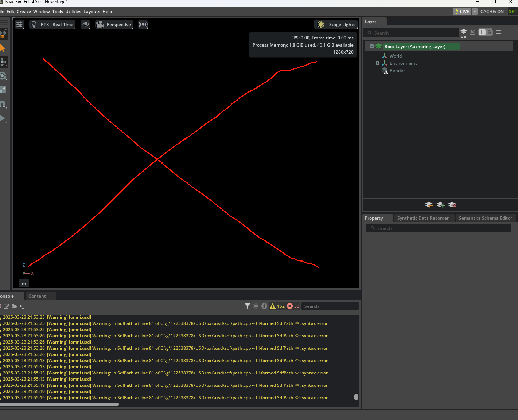Toggle error messages filter showing 50
The image size is (518, 420).
coord(293,306)
